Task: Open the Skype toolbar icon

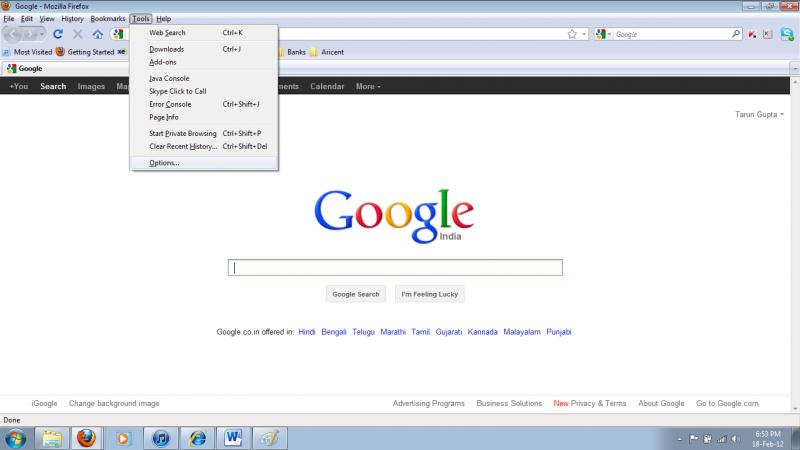Action: pos(787,34)
